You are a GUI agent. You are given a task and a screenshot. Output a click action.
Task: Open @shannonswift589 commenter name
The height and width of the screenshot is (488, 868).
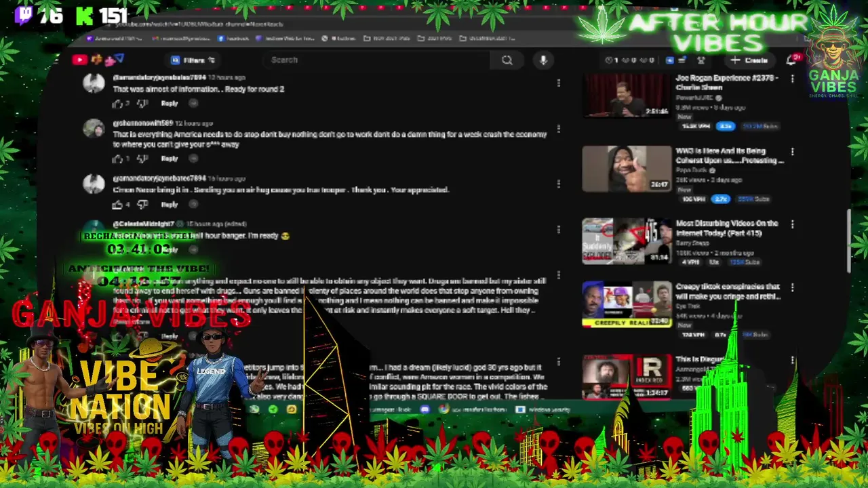[x=143, y=123]
